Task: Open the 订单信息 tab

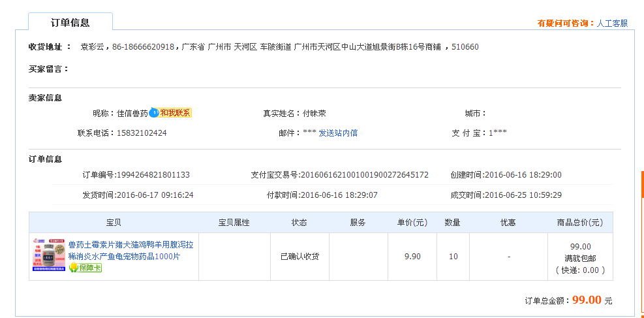Action: (x=70, y=22)
